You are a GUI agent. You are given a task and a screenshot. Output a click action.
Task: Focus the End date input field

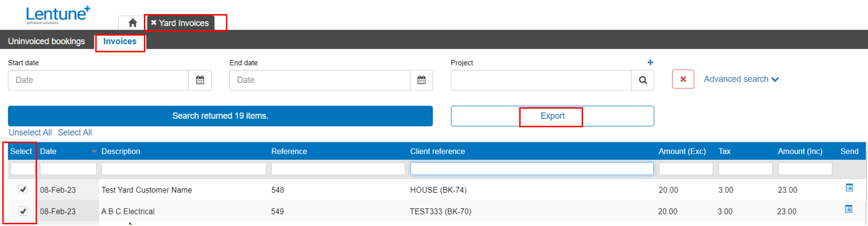point(320,80)
